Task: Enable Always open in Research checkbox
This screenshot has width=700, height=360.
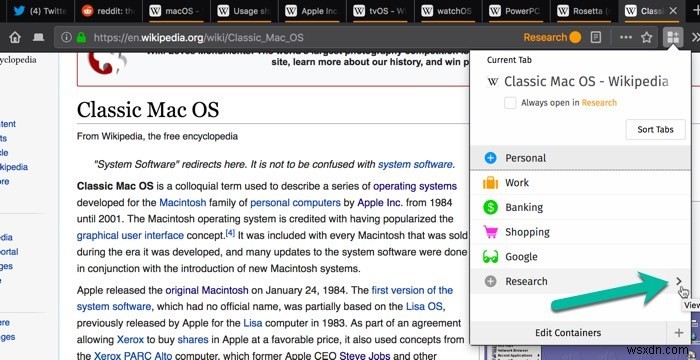Action: (510, 103)
